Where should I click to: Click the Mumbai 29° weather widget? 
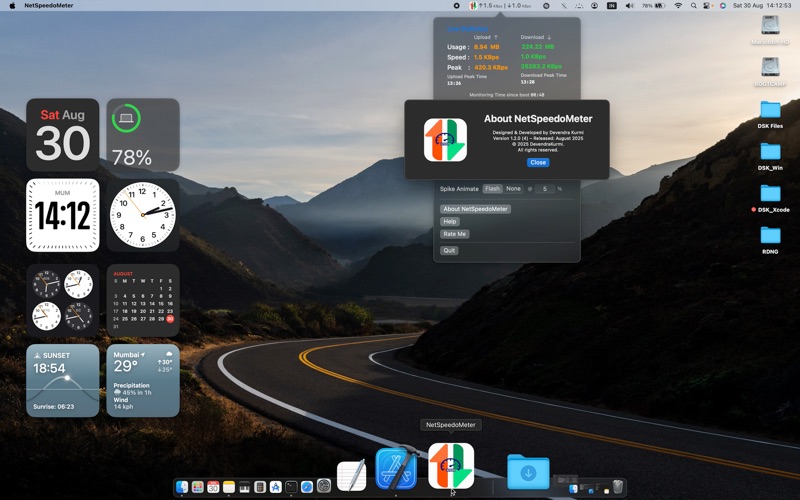143,381
